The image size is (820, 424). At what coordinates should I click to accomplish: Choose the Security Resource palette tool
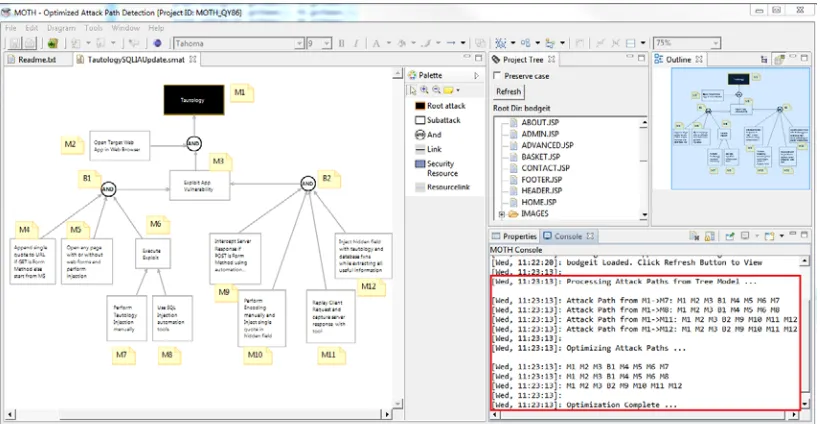tap(437, 168)
